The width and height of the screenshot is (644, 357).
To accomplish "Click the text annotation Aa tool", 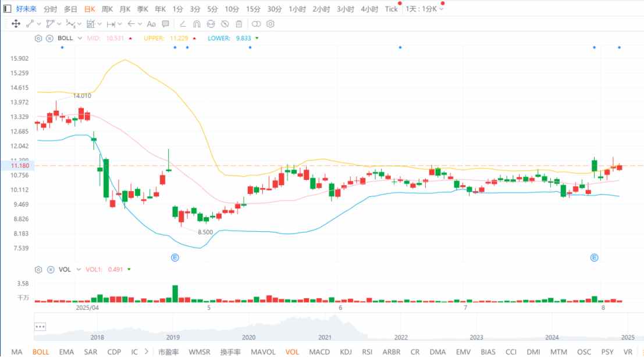I will 151,24.
